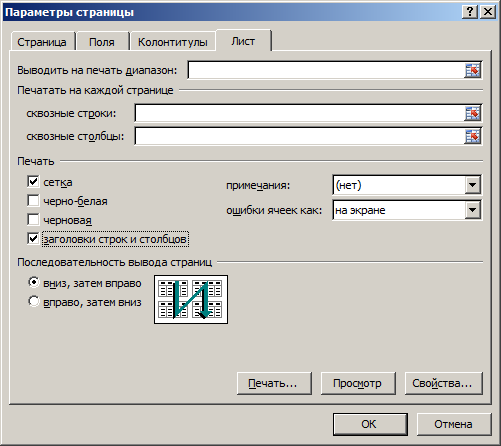Uncheck the сетка checkbox

coord(33,182)
